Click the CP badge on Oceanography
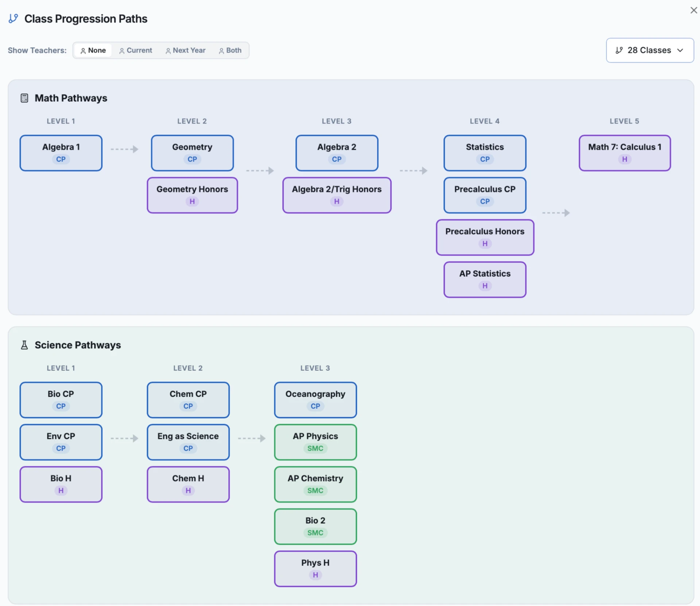The width and height of the screenshot is (700, 606). [315, 406]
